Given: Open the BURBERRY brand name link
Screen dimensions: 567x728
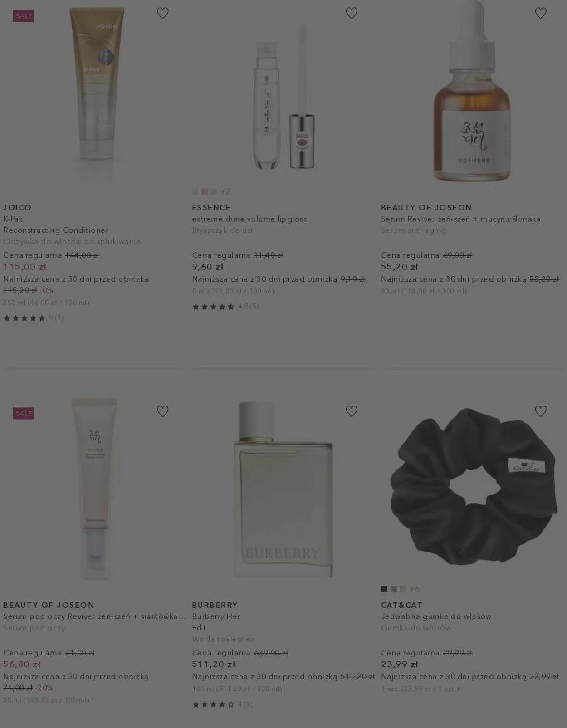Looking at the screenshot, I should [x=215, y=605].
